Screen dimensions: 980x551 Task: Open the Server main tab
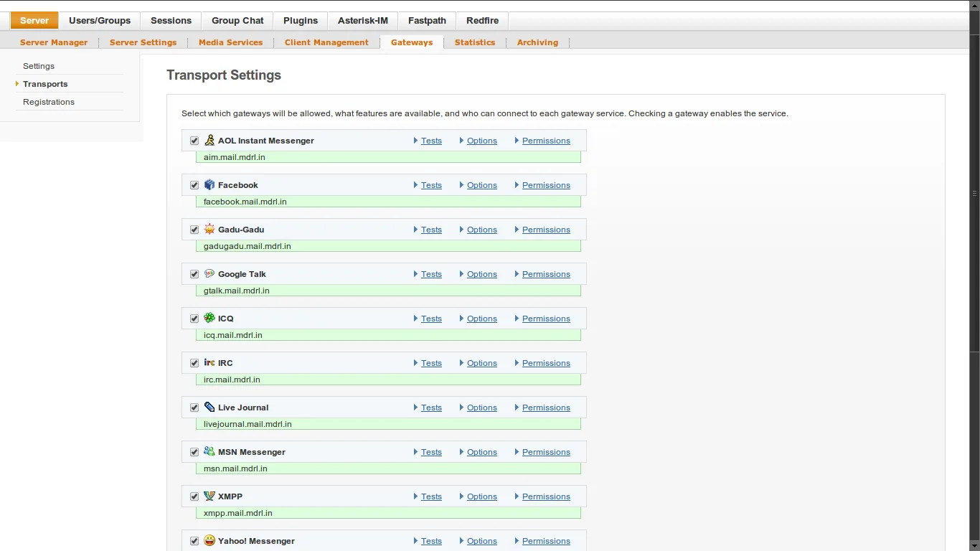[x=34, y=21]
